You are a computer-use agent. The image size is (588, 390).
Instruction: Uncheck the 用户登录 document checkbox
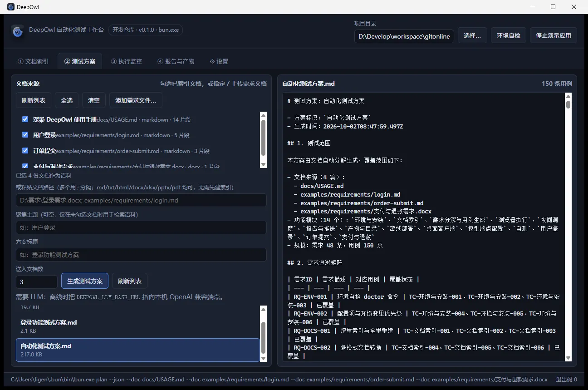click(x=25, y=135)
